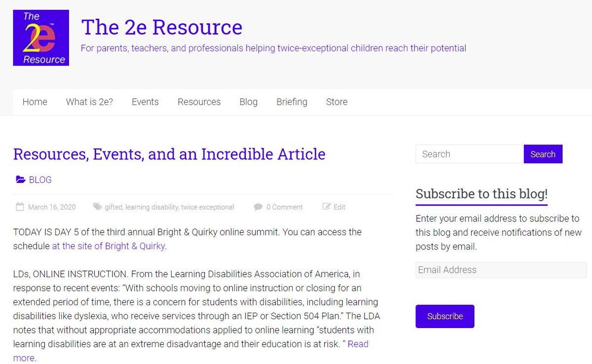Open the What is 2e? page

(89, 102)
